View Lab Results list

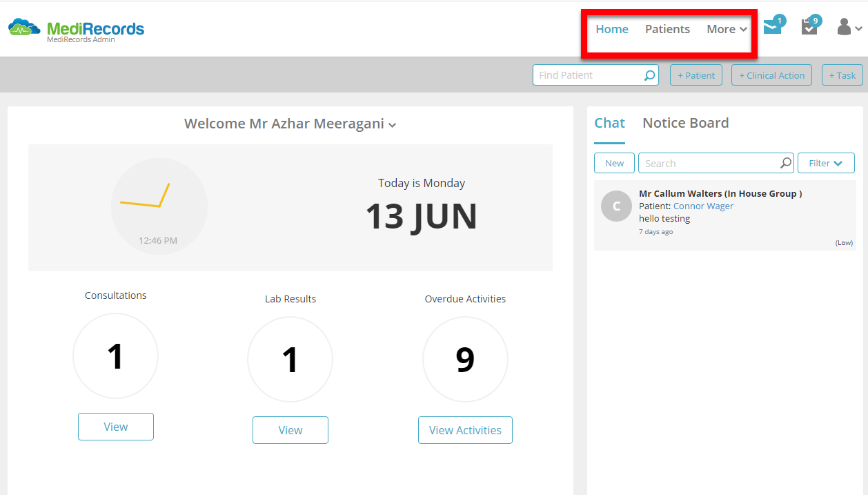coord(290,430)
